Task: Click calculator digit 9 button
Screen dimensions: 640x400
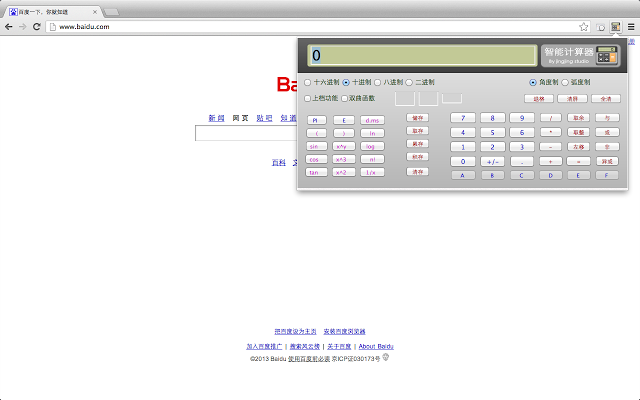Action: tap(522, 118)
